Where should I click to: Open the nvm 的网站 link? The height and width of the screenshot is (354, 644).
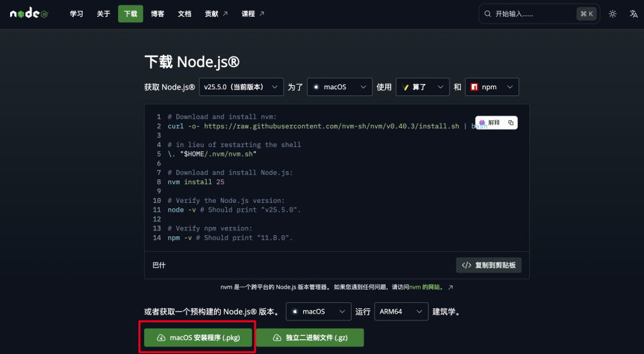[427, 287]
